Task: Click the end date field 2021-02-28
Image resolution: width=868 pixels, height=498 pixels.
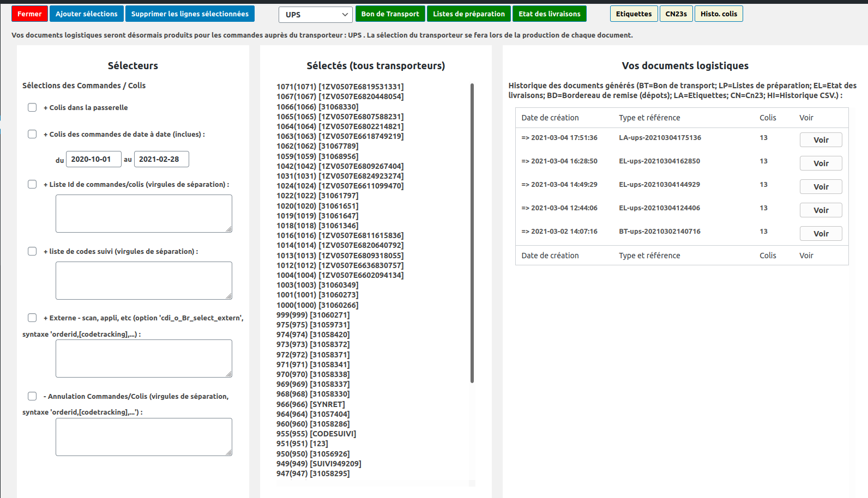Action: click(x=161, y=159)
